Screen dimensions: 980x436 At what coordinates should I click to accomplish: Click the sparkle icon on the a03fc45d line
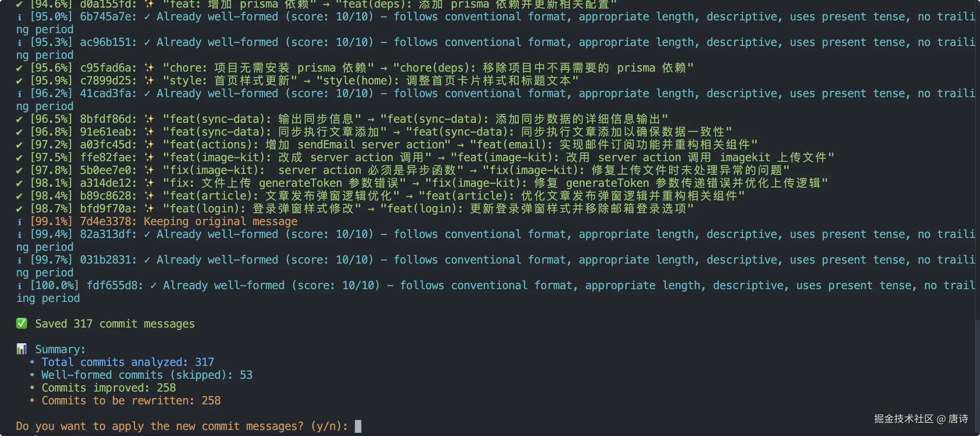click(x=149, y=144)
